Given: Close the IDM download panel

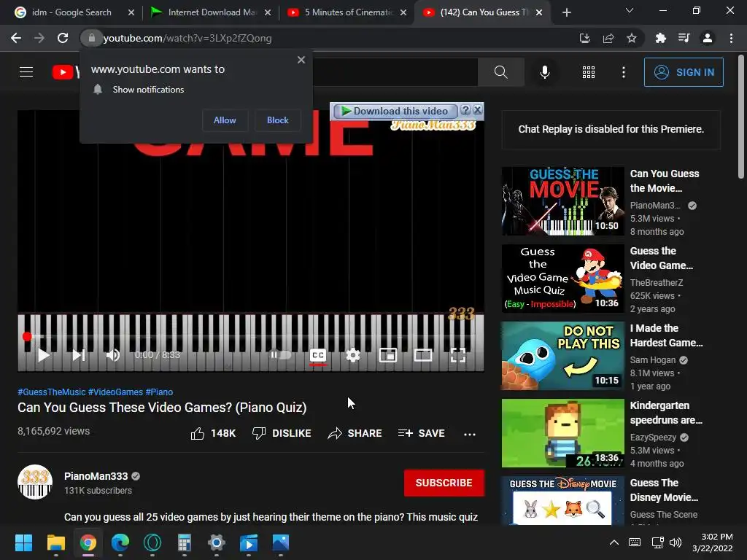Looking at the screenshot, I should 478,111.
